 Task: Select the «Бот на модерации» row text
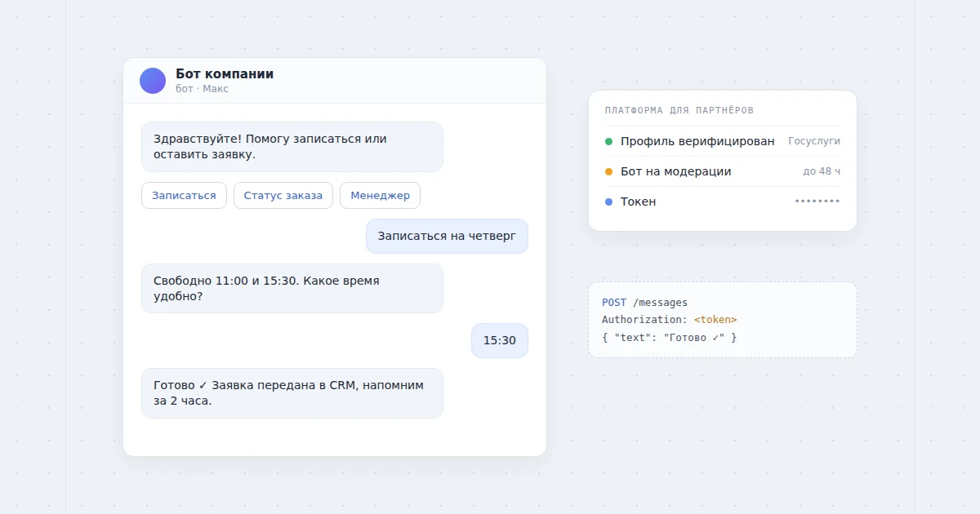coord(676,171)
